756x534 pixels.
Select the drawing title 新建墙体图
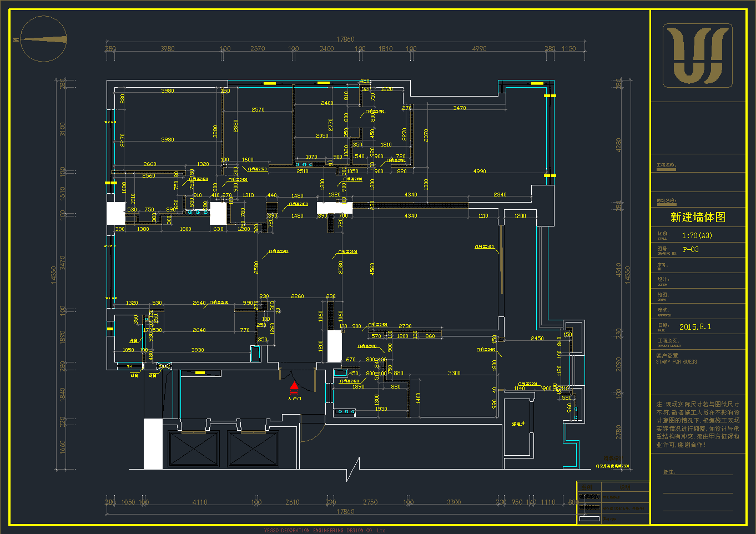click(698, 217)
